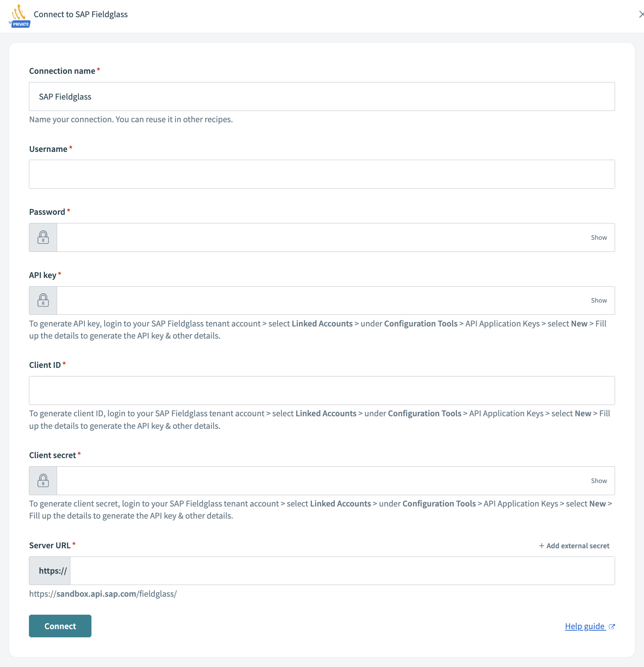Focus the Connection name input field
The image size is (644, 667).
[322, 96]
